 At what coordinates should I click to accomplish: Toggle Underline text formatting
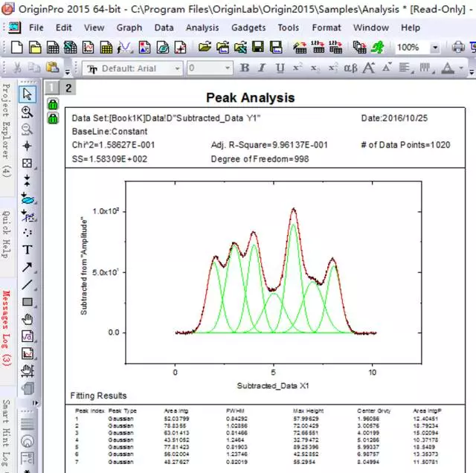(280, 68)
